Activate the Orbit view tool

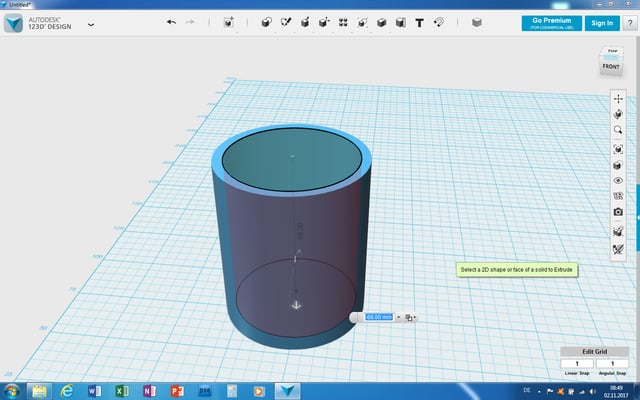pos(618,115)
